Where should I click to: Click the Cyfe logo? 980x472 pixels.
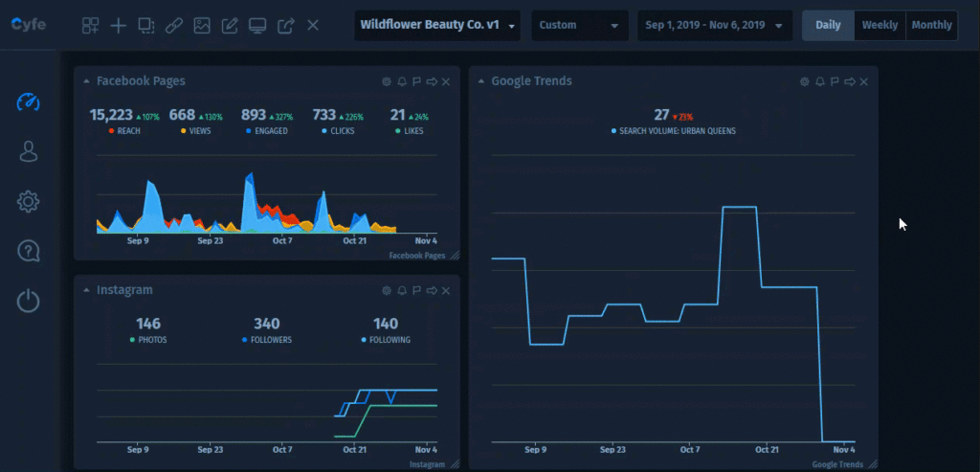pos(28,25)
